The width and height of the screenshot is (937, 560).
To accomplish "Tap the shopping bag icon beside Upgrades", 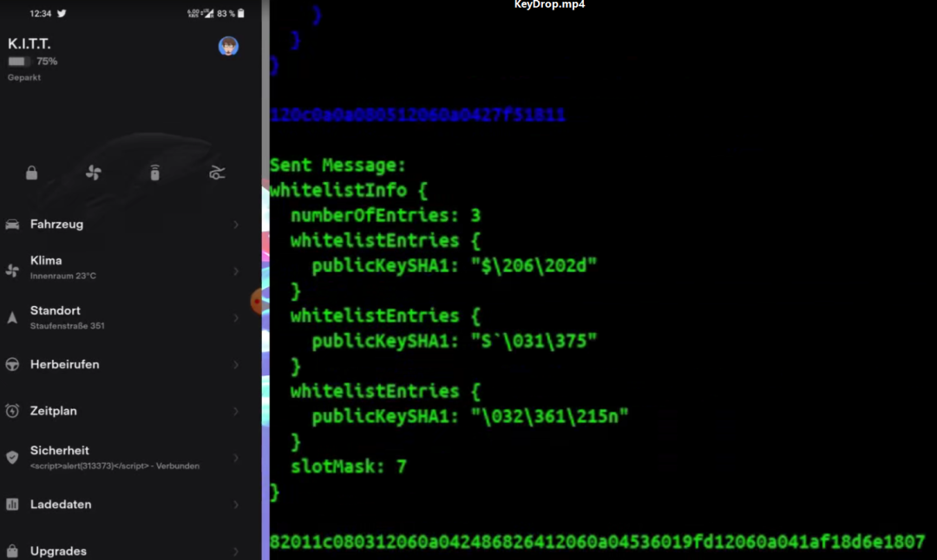I will tap(12, 550).
